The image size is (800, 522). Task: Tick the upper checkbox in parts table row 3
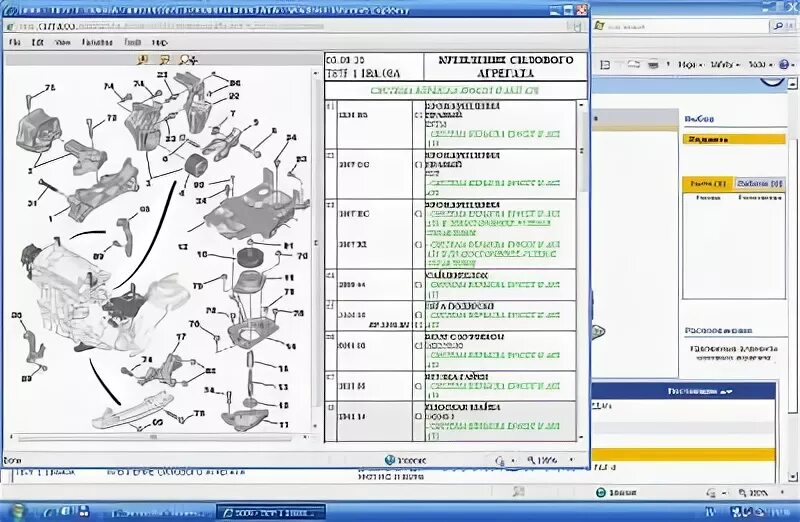[x=418, y=214]
